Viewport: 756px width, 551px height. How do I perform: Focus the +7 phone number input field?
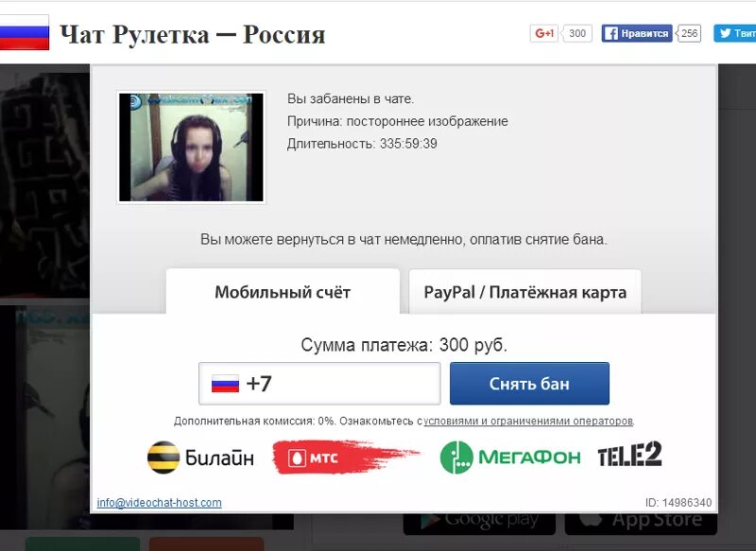[x=319, y=384]
